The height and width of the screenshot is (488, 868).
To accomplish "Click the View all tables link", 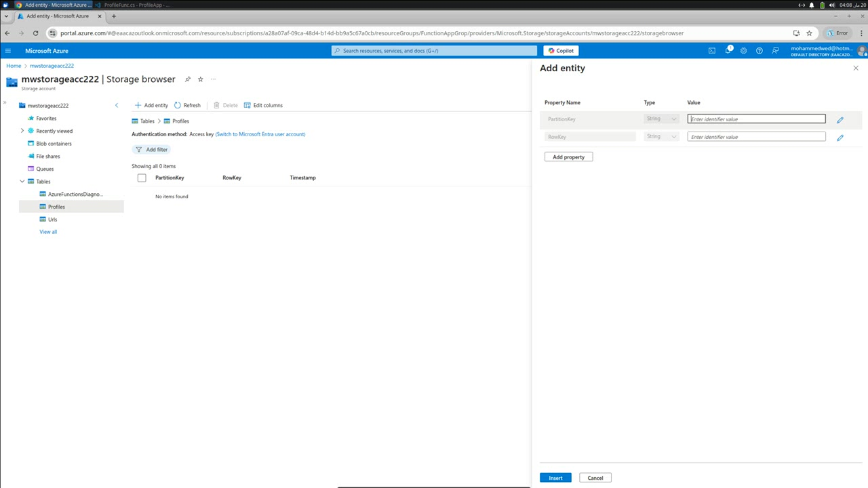I will click(48, 232).
